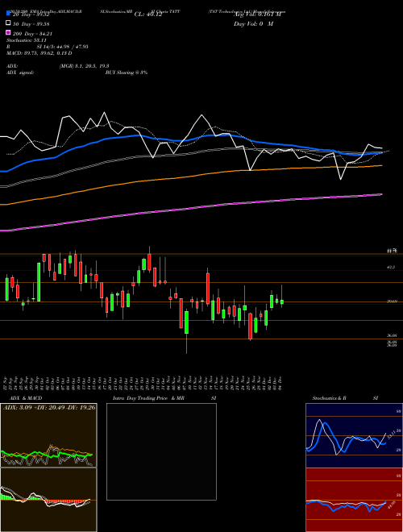Click the 'BUY Slowing @ 3%' signal text

click(x=127, y=73)
